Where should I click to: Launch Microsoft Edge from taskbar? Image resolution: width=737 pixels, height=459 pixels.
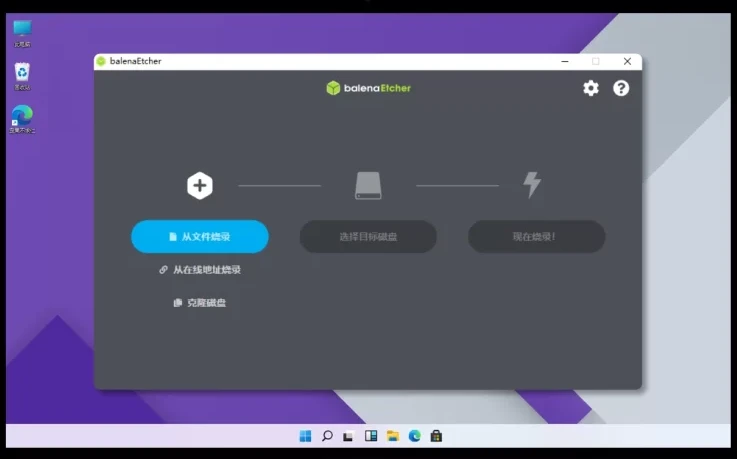point(415,436)
